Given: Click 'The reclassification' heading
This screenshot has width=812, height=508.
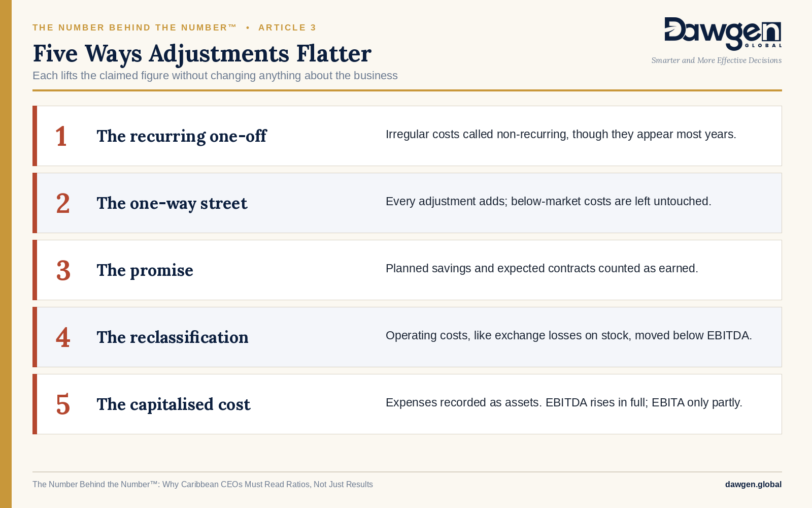Looking at the screenshot, I should (173, 337).
